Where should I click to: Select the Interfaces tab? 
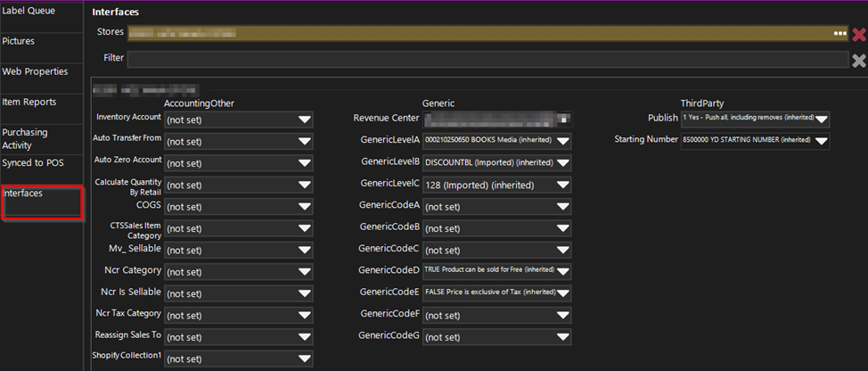(x=42, y=202)
